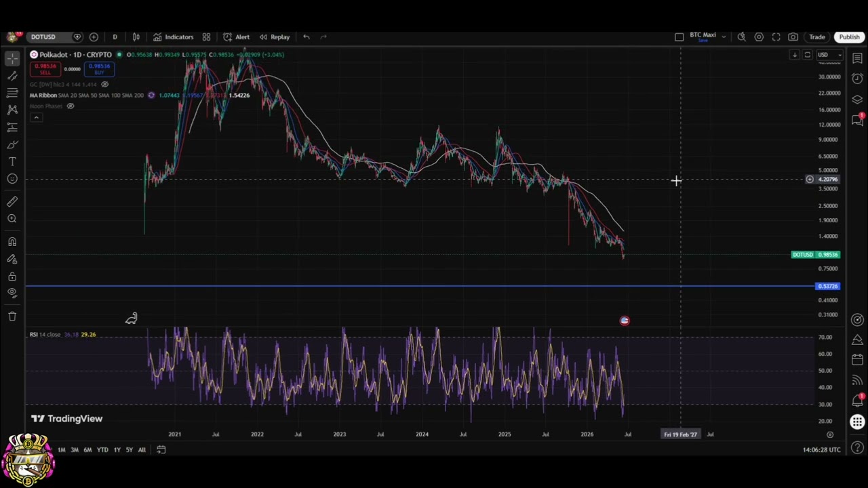Expand the BTC Maxi layout dropdown arrow

[x=724, y=37]
